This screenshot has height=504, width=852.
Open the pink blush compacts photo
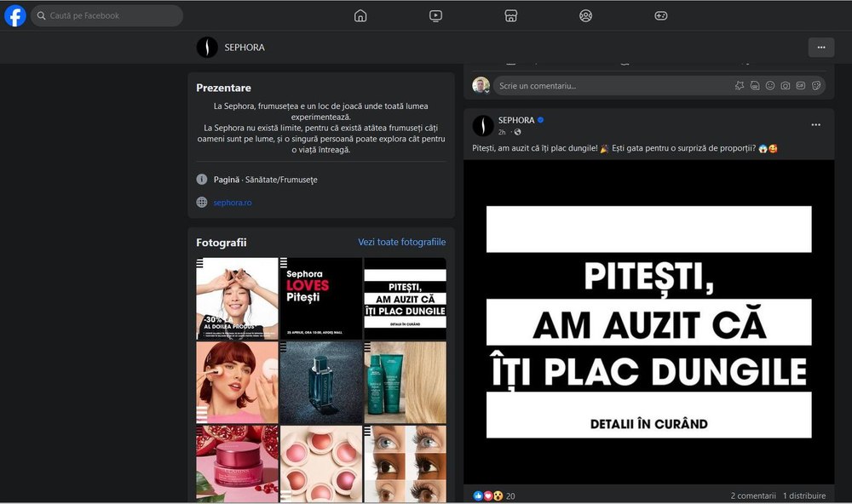click(x=320, y=463)
